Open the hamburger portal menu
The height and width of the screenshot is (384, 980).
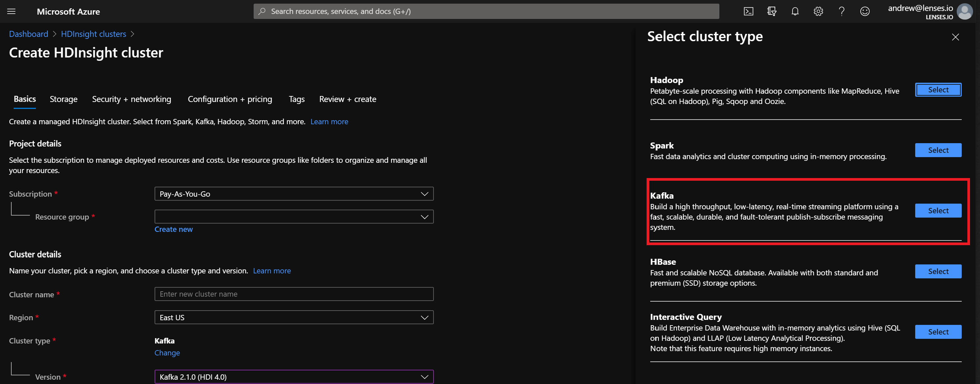point(11,11)
